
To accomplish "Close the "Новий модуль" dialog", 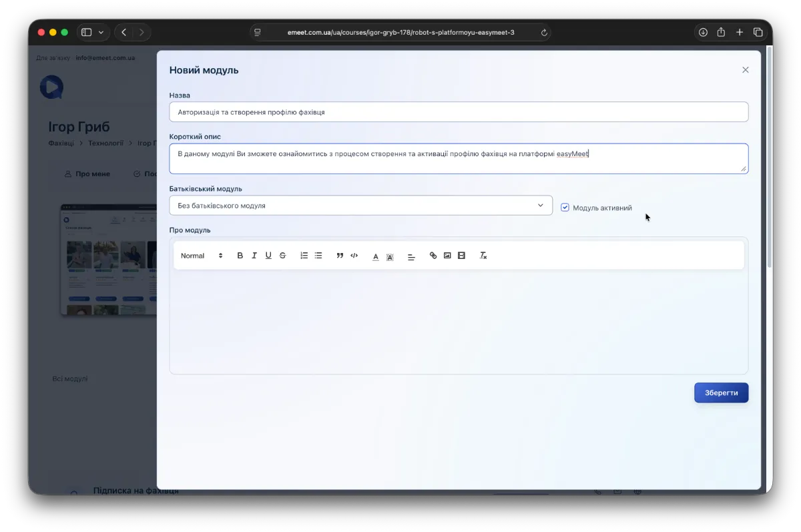I will tap(746, 70).
